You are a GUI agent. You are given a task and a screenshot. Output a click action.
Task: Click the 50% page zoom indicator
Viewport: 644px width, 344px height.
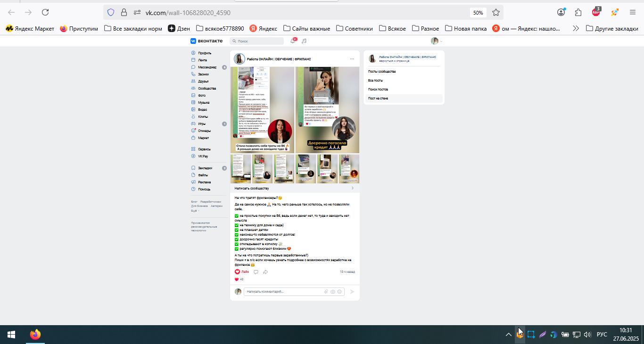tap(478, 12)
